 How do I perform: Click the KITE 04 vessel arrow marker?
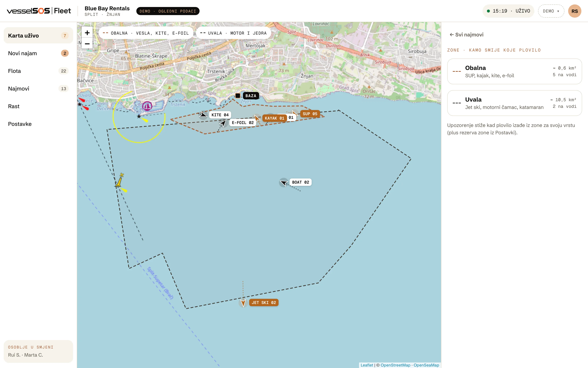(x=203, y=115)
